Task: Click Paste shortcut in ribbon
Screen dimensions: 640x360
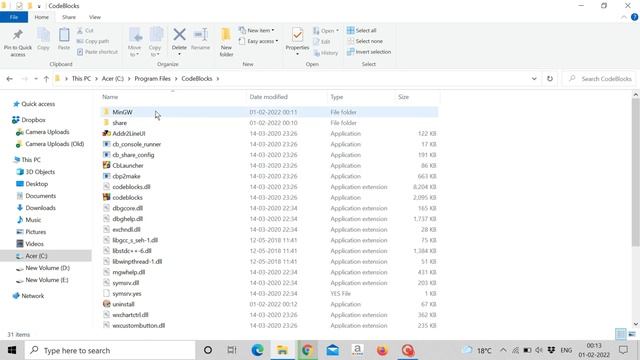Action: pos(97,52)
